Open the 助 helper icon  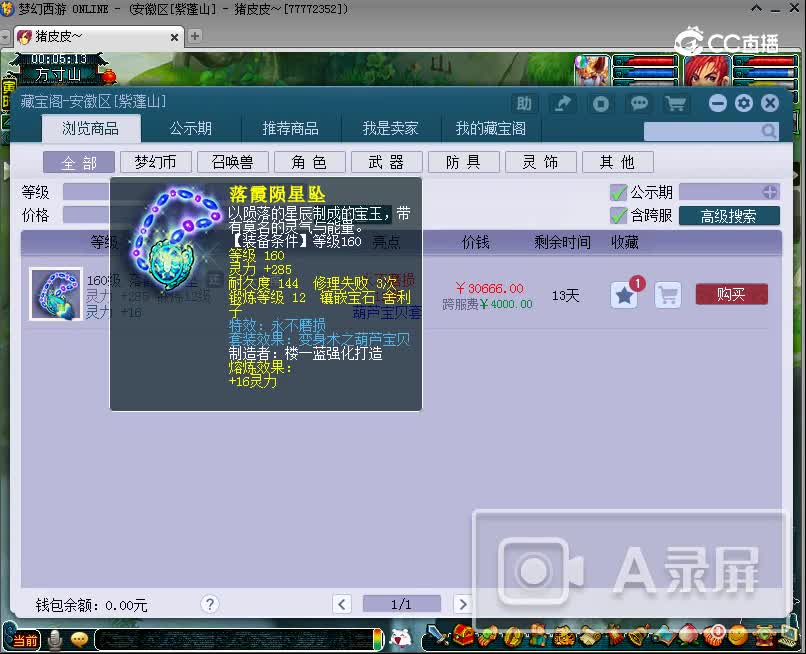[x=524, y=104]
